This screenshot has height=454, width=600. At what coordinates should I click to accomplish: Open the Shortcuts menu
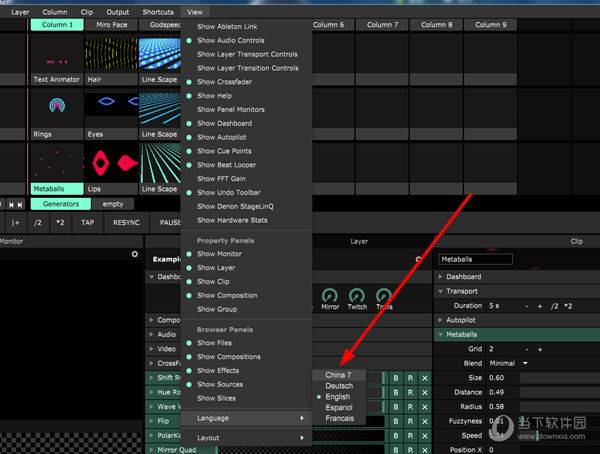158,12
